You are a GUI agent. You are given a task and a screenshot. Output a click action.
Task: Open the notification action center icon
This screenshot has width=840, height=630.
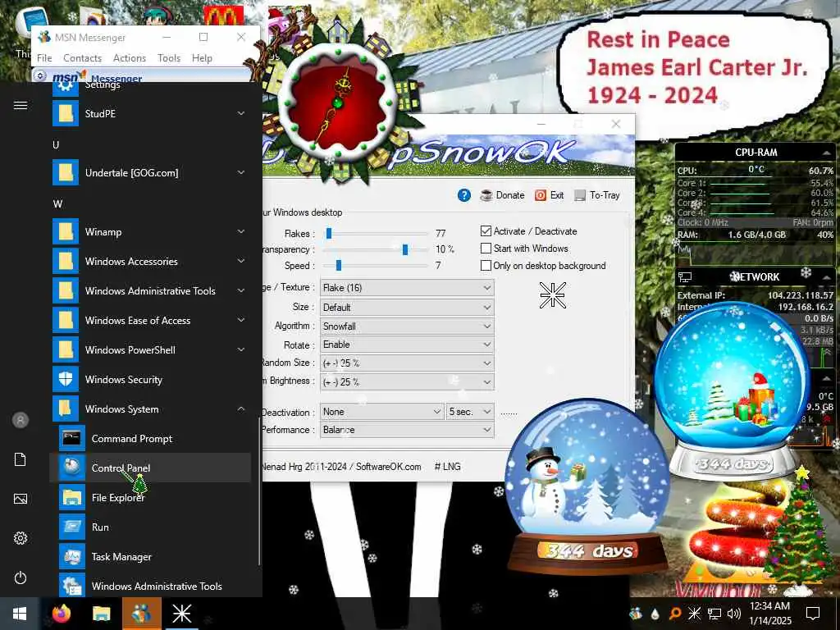click(x=813, y=614)
